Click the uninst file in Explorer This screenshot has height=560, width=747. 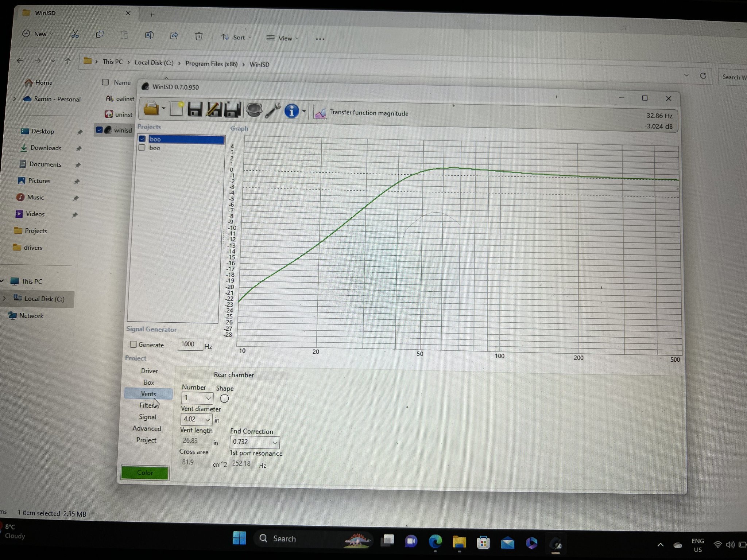coord(124,114)
